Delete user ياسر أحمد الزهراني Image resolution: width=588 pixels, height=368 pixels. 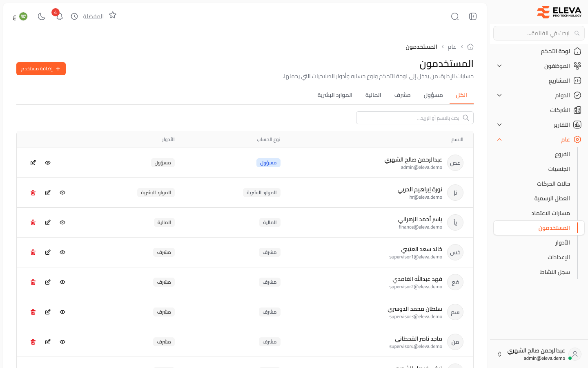[x=33, y=222]
